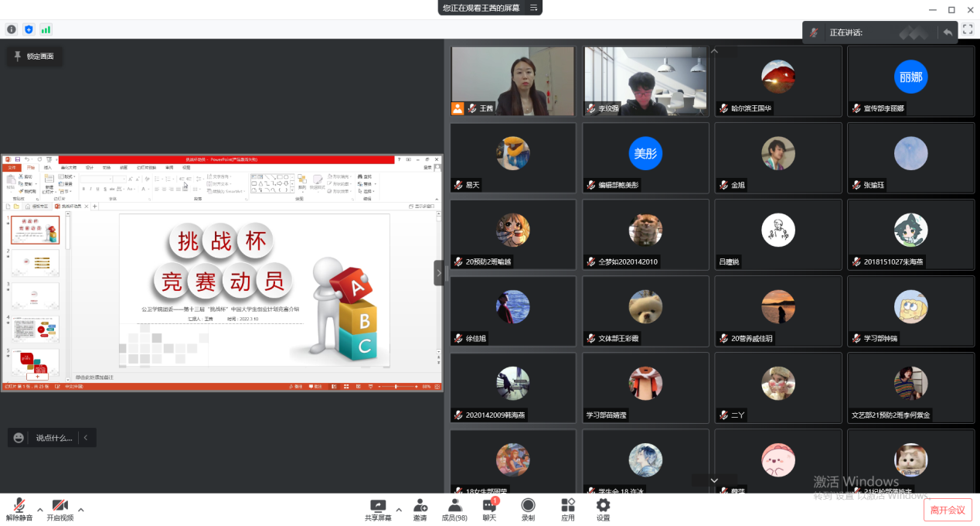Viewport: 980px width, 526px height.
Task: Open 设置 settings gear
Action: tap(603, 509)
